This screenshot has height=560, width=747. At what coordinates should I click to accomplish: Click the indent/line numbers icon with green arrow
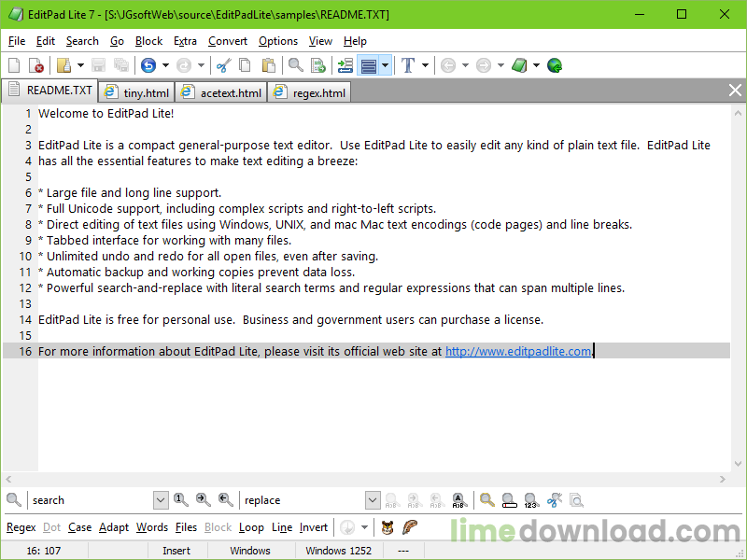click(345, 65)
